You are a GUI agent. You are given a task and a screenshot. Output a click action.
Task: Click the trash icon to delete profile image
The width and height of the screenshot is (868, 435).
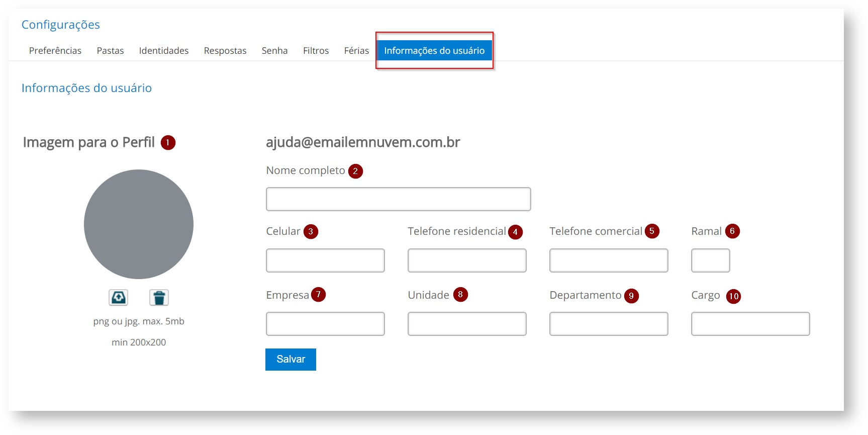(159, 298)
